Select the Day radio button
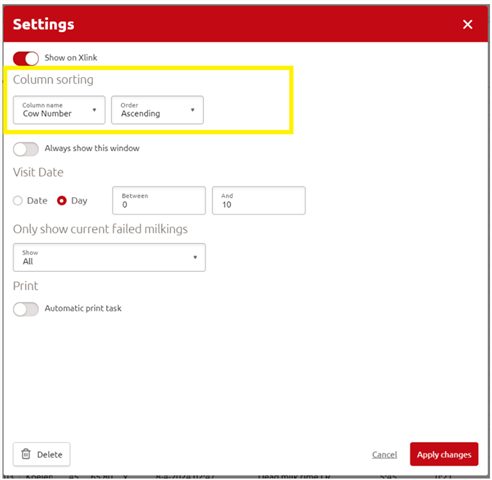This screenshot has width=492, height=480. coord(62,201)
